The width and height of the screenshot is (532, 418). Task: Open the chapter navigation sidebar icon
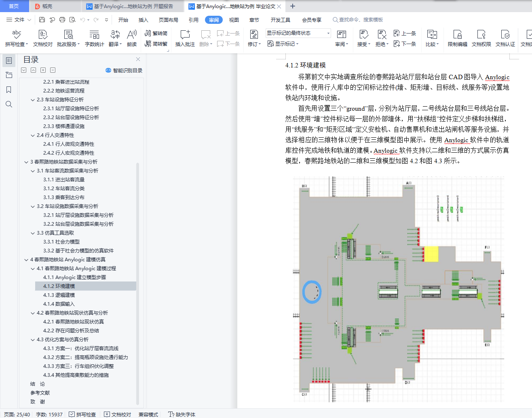[x=9, y=75]
